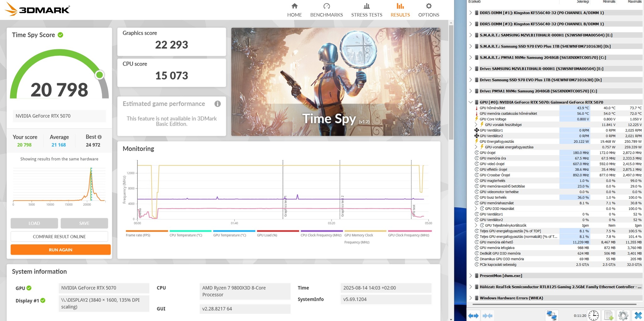Toggle the CPU Temperature (°C) legend item

coord(190,234)
